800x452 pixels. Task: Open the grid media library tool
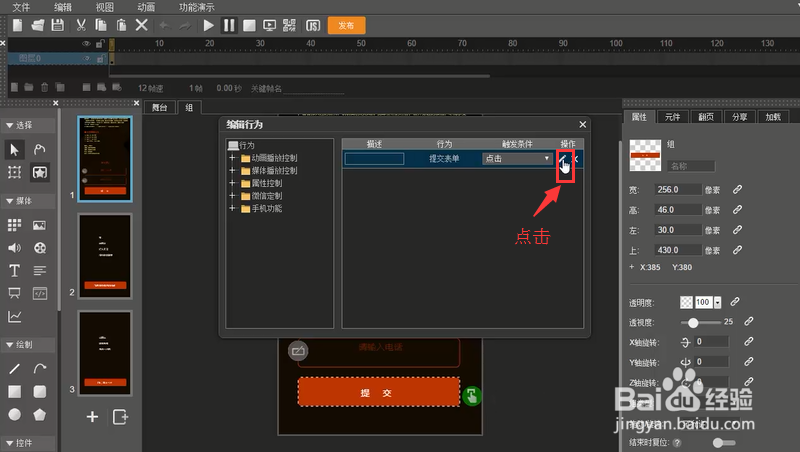14,225
